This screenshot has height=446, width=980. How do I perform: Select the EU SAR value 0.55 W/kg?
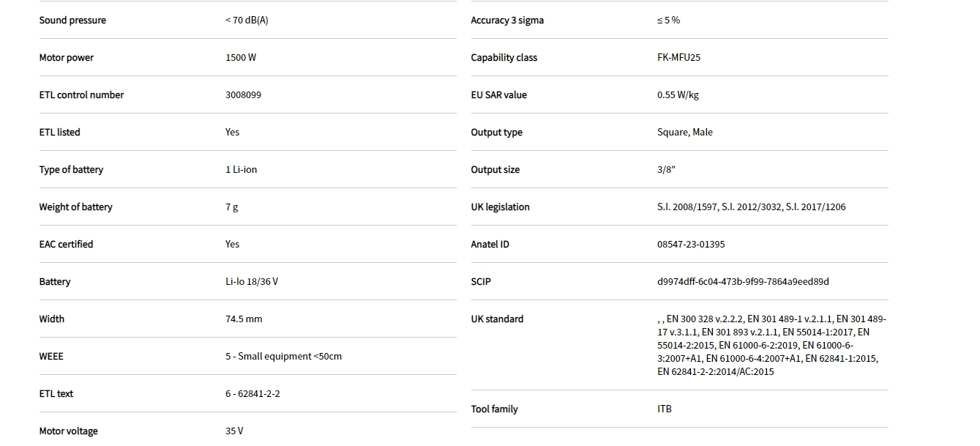[678, 95]
